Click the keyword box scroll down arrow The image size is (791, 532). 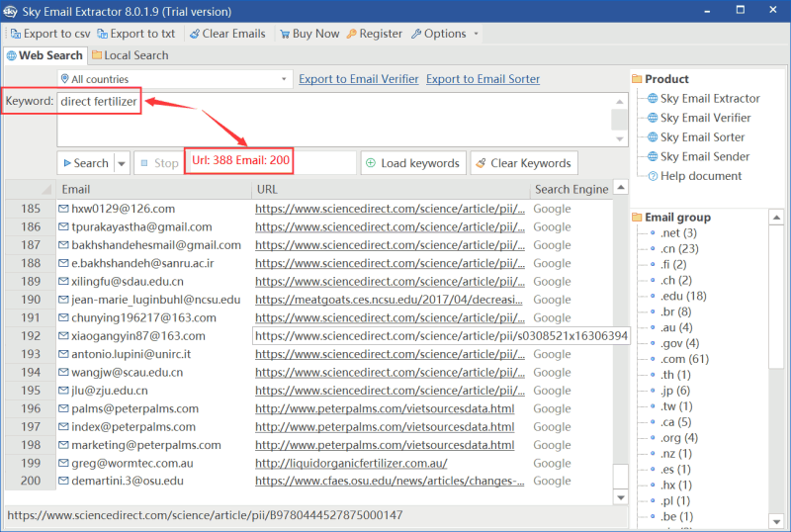620,139
